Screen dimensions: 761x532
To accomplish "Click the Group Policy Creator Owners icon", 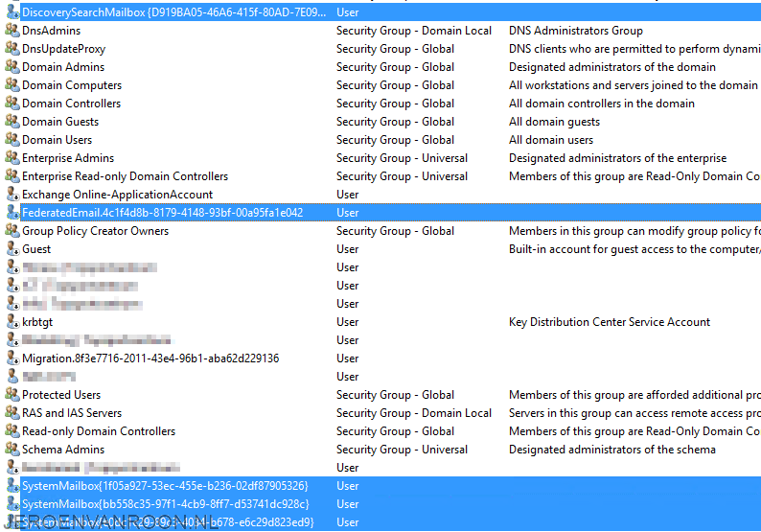I will click(x=12, y=231).
